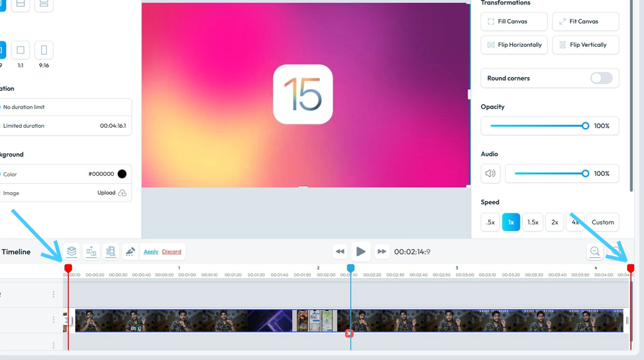Edit the 00:04:16.1 duration value
The image size is (644, 360).
[113, 126]
